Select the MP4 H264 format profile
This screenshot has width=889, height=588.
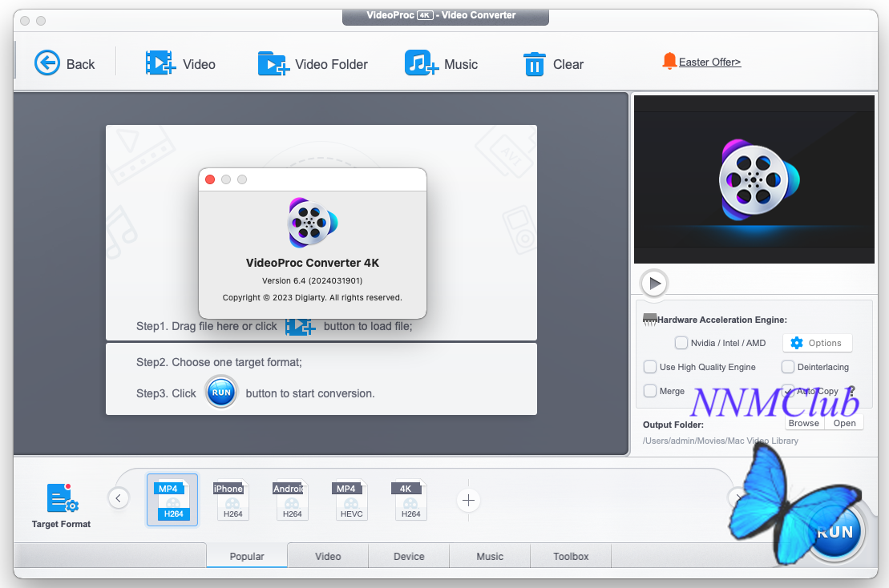[172, 500]
